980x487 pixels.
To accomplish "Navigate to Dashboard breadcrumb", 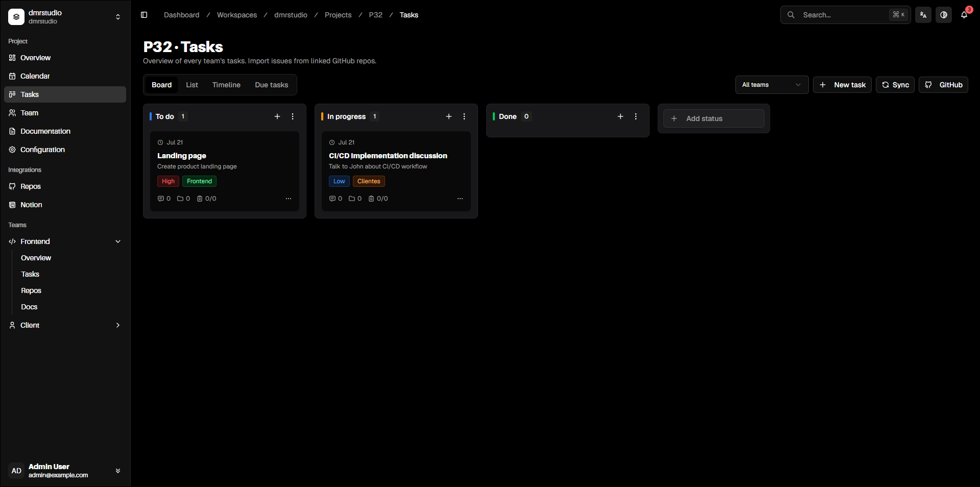I will pyautogui.click(x=181, y=15).
